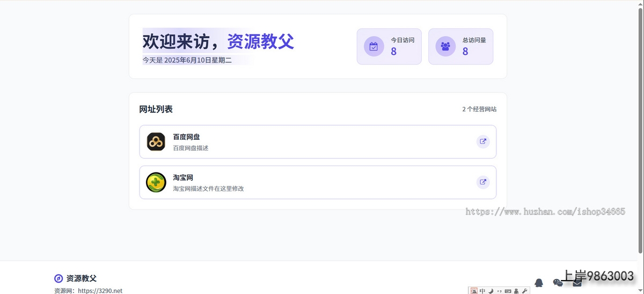This screenshot has width=644, height=294.
Task: Click the 淘宝网 site title
Action: [x=182, y=177]
